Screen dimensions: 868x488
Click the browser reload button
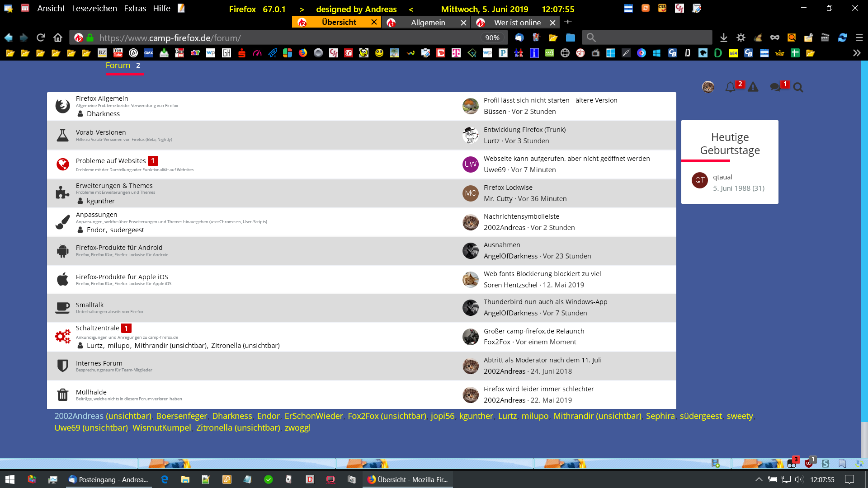41,38
